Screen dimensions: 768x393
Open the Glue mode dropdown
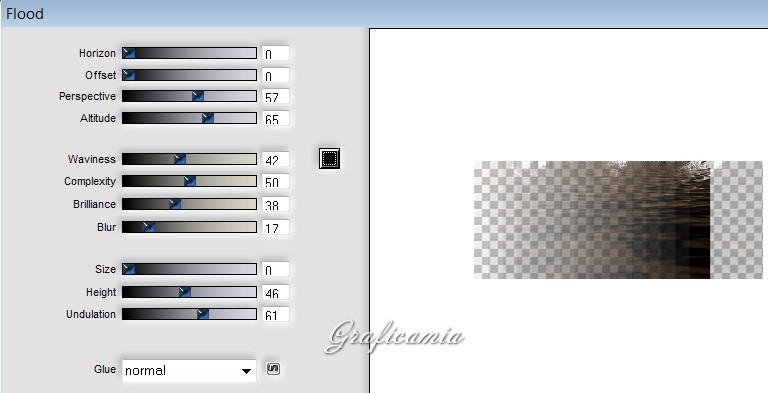(189, 370)
